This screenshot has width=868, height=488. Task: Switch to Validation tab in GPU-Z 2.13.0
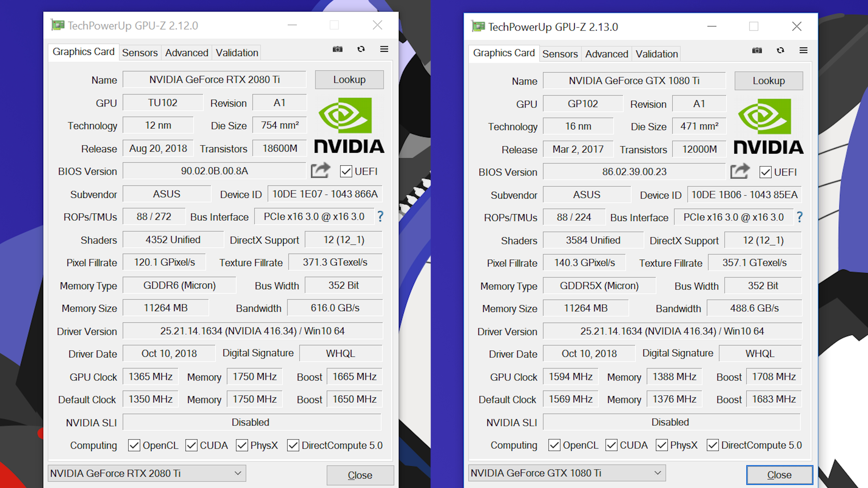tap(657, 54)
